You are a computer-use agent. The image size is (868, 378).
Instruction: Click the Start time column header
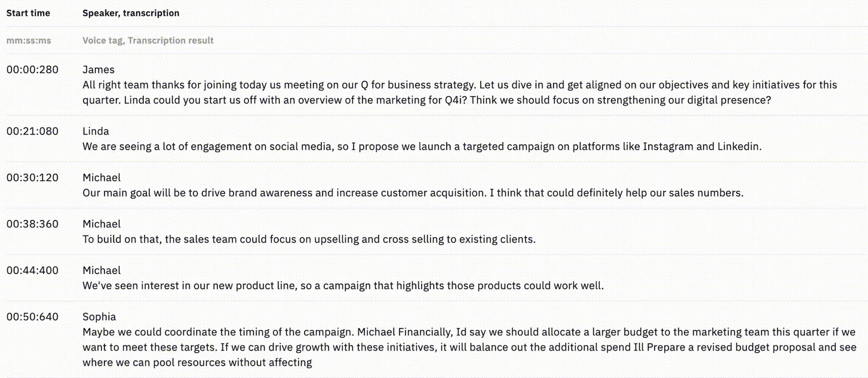click(28, 13)
